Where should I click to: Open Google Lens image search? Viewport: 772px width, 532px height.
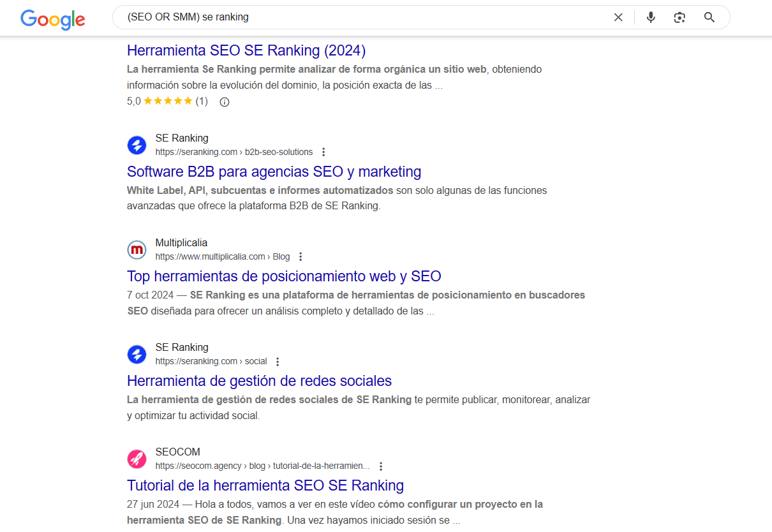(x=679, y=17)
